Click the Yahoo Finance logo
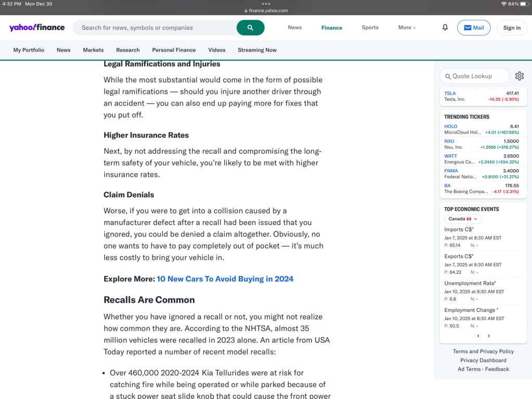Image resolution: width=532 pixels, height=399 pixels. (x=37, y=28)
